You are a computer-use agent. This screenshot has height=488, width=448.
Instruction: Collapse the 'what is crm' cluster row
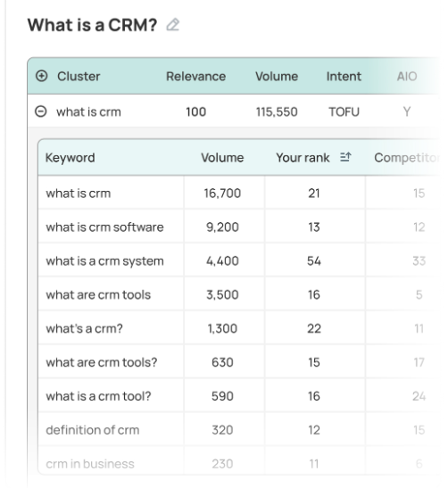point(41,112)
